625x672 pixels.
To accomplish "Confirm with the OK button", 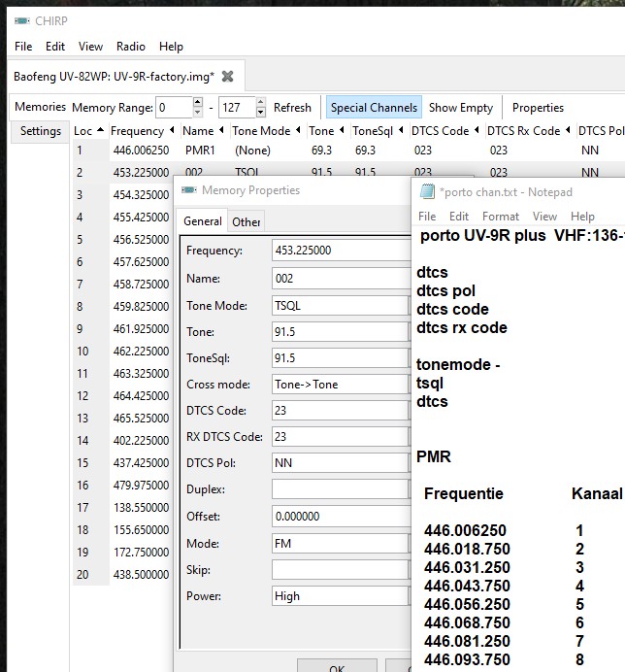I will point(337,665).
